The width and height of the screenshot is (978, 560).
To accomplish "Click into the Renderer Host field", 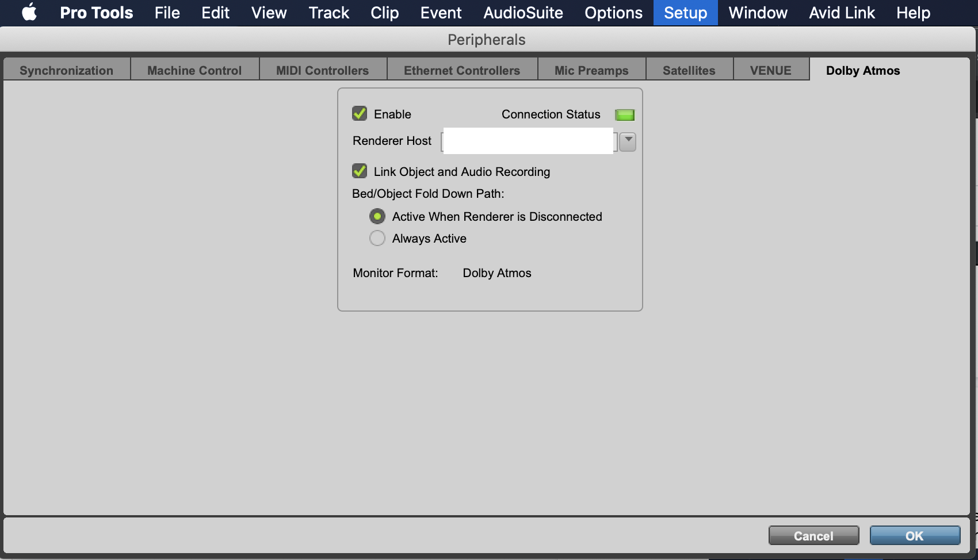I will coord(529,141).
